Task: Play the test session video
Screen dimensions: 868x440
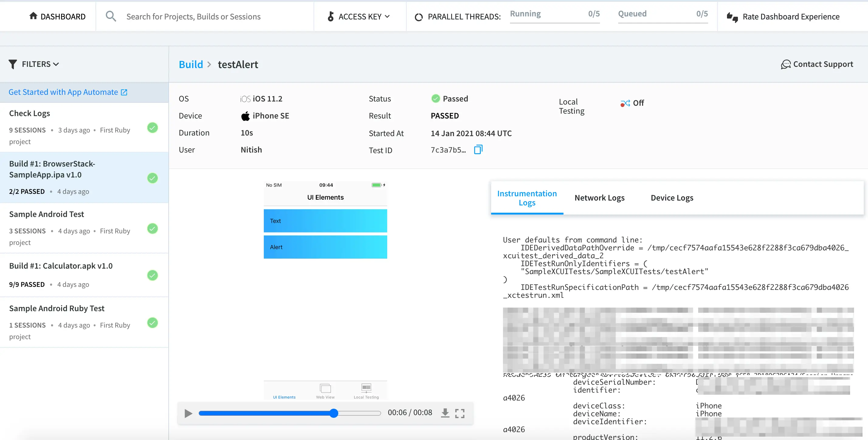Action: [x=188, y=413]
